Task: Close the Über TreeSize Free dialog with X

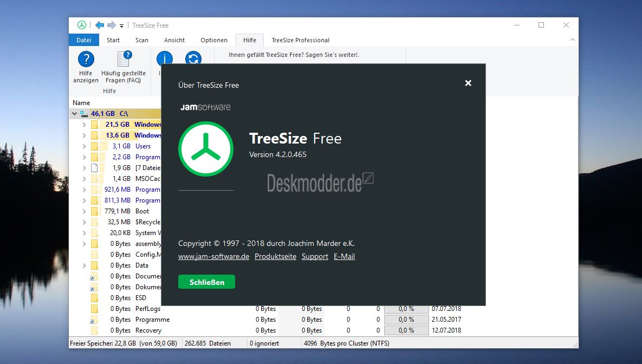Action: point(469,83)
